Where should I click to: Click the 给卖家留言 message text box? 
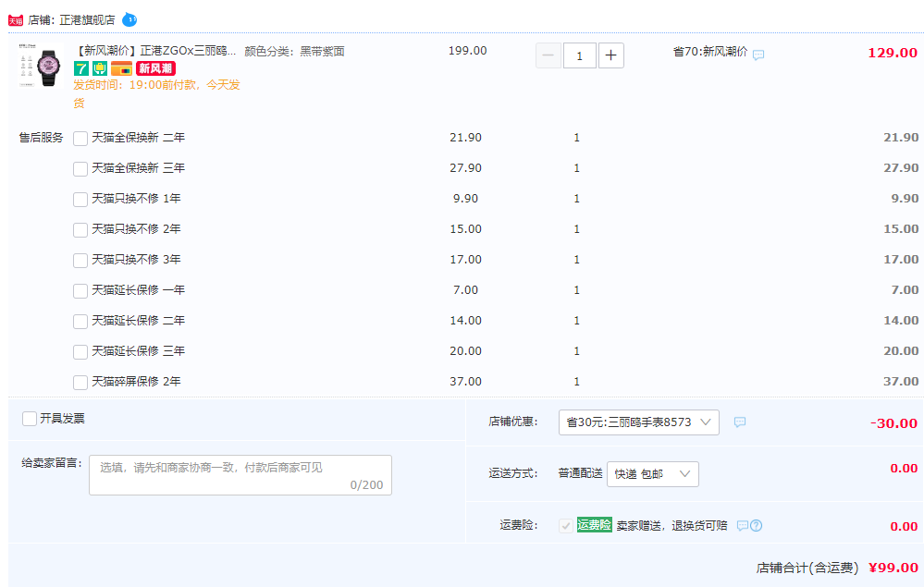[x=240, y=474]
